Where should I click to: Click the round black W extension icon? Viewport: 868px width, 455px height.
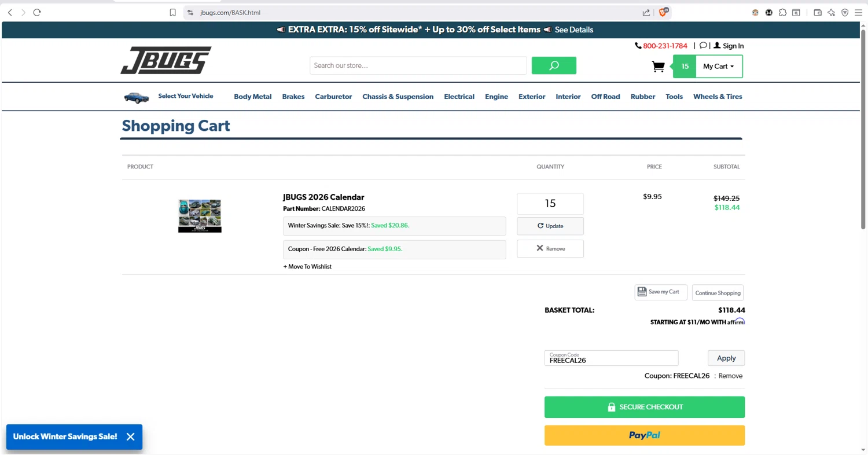769,12
